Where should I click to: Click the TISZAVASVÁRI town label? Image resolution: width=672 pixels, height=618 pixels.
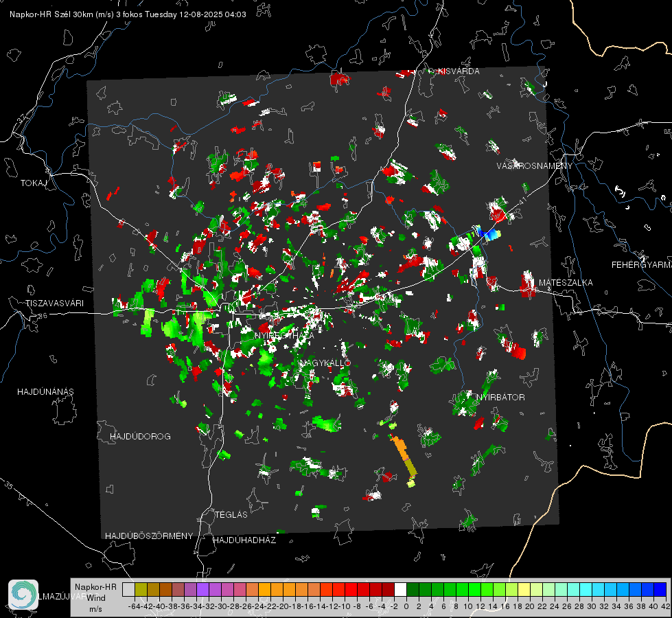[54, 304]
